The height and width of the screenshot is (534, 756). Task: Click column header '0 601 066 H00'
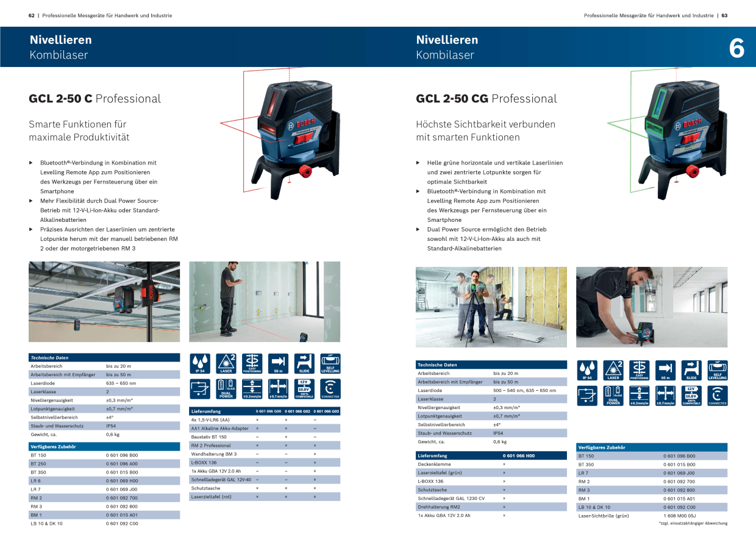click(x=519, y=455)
